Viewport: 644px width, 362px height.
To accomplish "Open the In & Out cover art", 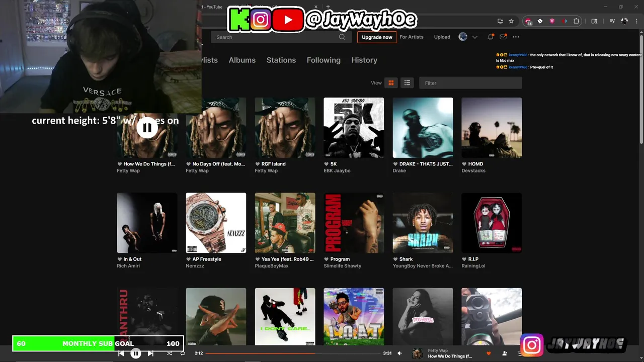I will click(147, 223).
